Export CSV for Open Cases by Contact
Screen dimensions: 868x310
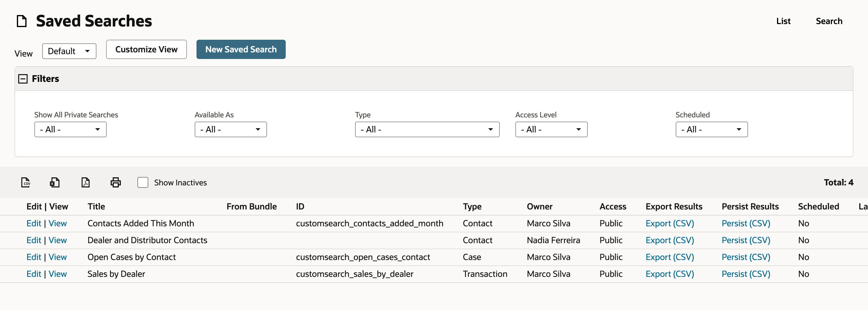pos(669,257)
